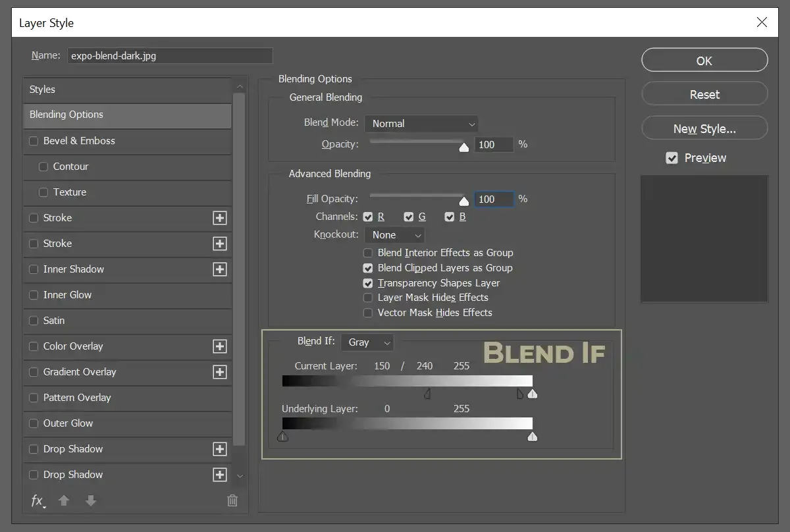Add another Gradient Overlay using the plus icon
Viewport: 790px width, 532px height.
click(219, 372)
